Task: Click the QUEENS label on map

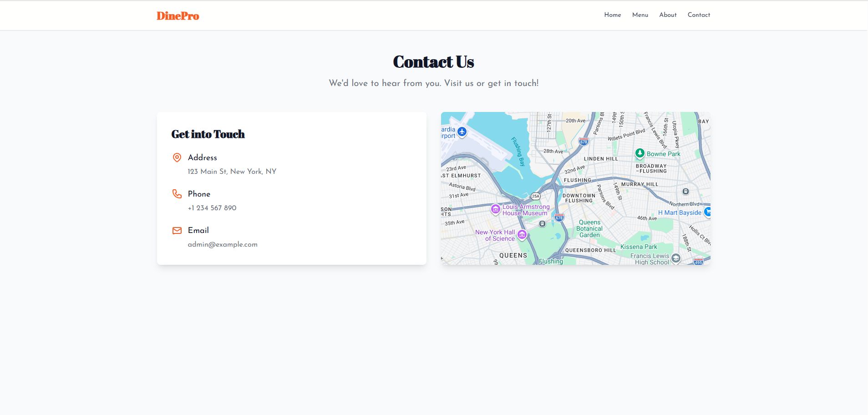Action: (513, 256)
